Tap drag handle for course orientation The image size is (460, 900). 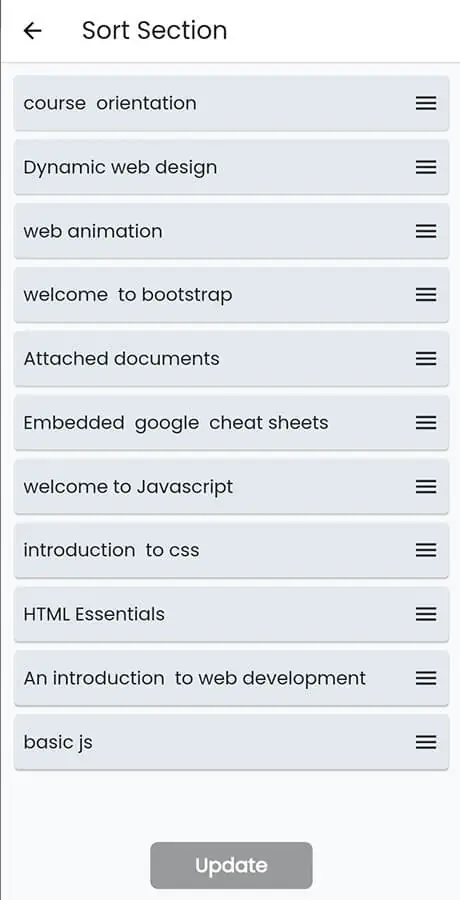point(426,103)
